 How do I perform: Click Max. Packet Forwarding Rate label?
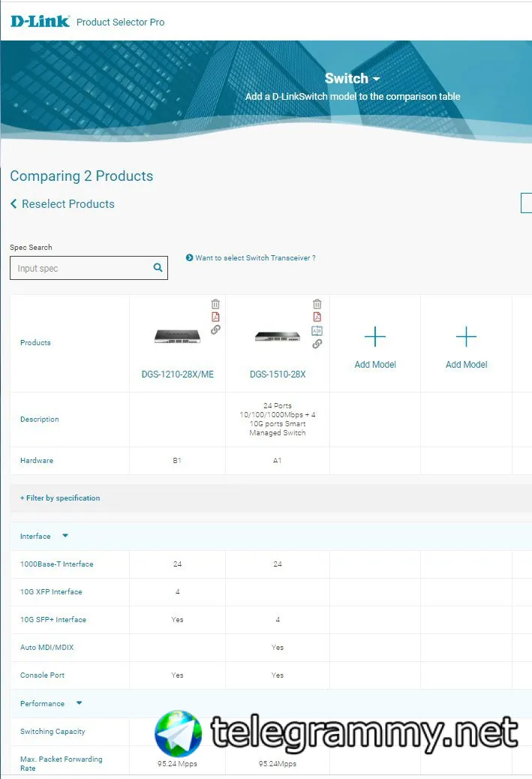tap(61, 763)
